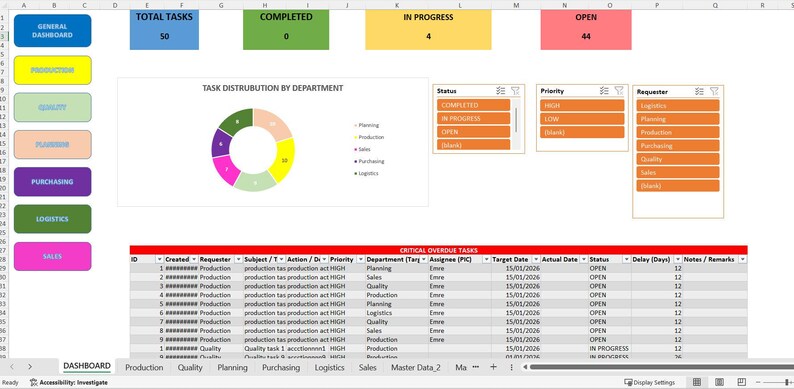This screenshot has height=389, width=794.
Task: Toggle IN PROGRESS in Status slicer
Action: pos(473,118)
